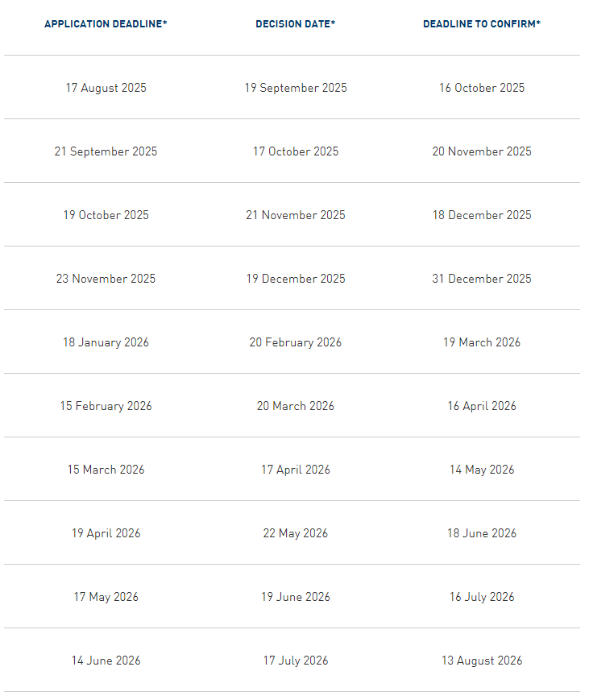Click the Deadline to Confirm column header
Screen dimensions: 589x700
click(482, 24)
